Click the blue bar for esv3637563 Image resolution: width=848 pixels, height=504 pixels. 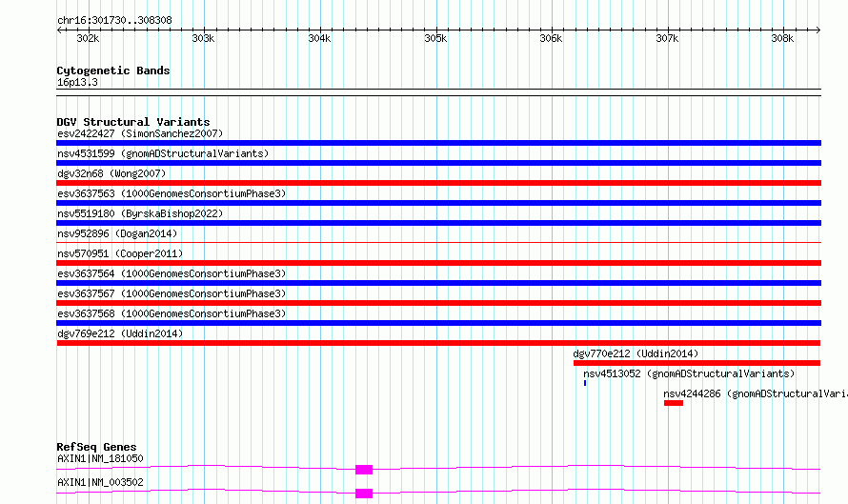tap(438, 203)
